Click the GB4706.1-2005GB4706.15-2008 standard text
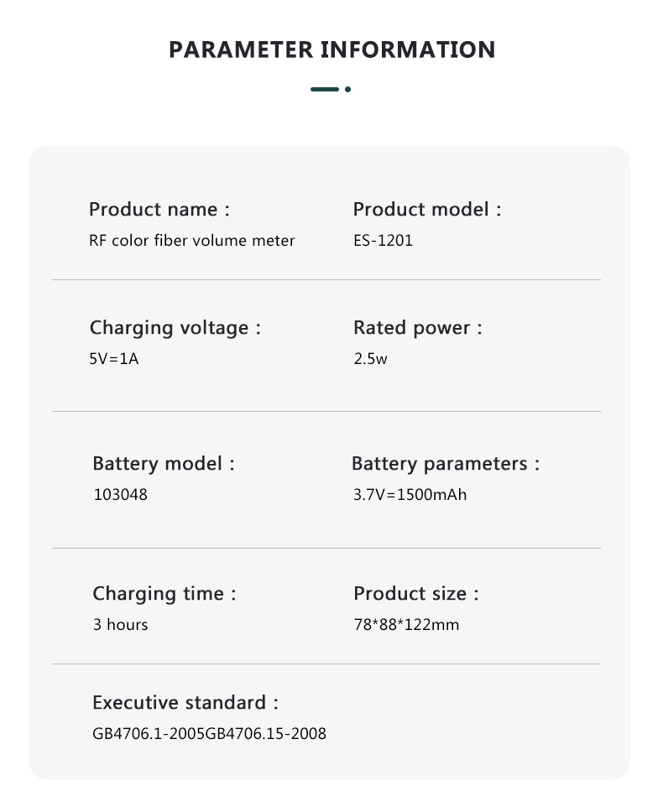 tap(209, 734)
